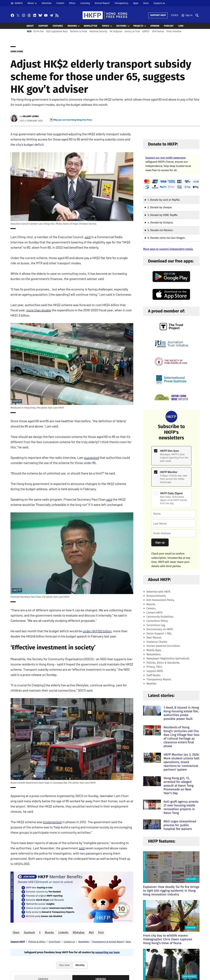The width and height of the screenshot is (210, 980).
Task: Click the Email Address input field
Action: coord(173,533)
